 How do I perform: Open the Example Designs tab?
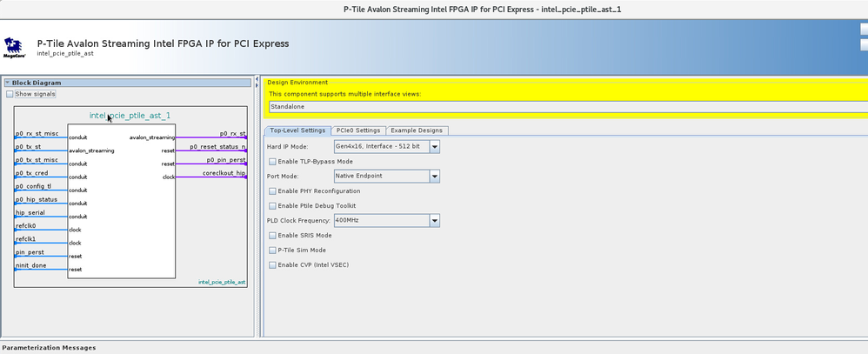point(417,130)
